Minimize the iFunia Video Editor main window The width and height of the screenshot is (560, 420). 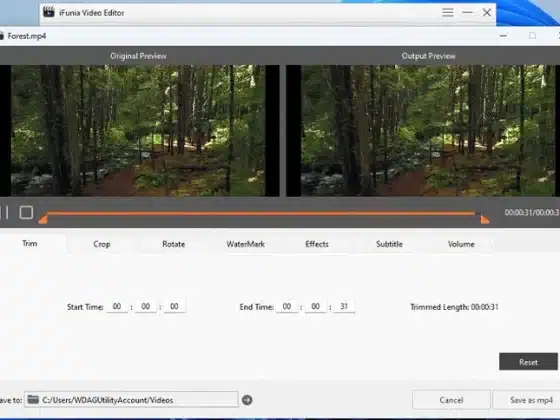tap(467, 12)
